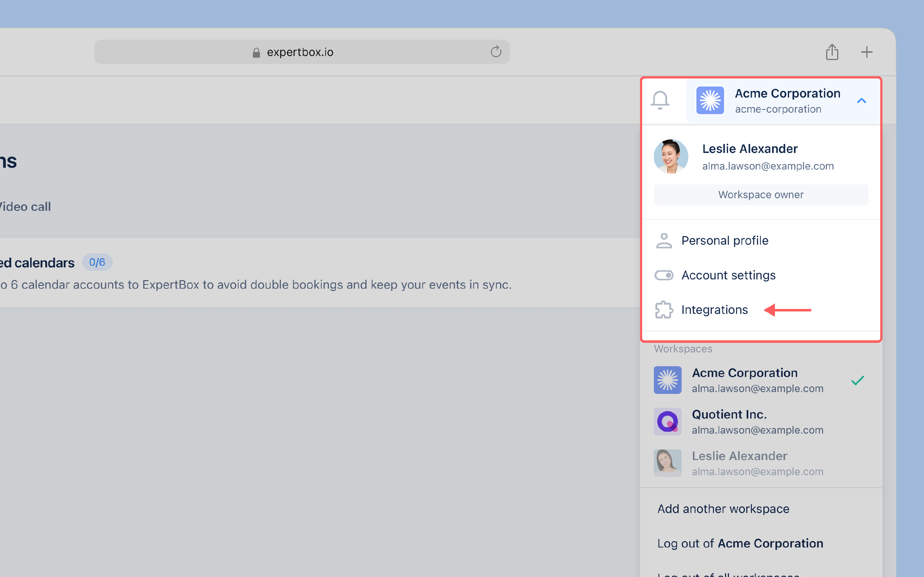Click the Acme Corporation workspace header name

click(787, 94)
